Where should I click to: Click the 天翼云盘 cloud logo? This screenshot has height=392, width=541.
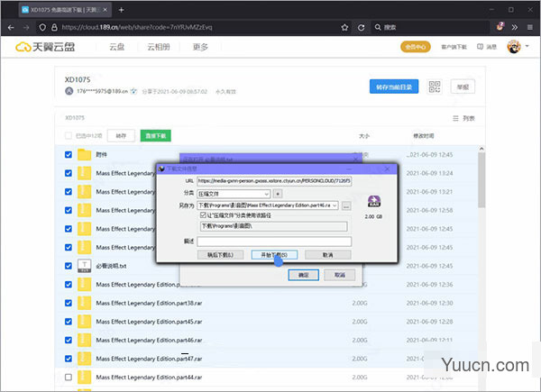45,47
